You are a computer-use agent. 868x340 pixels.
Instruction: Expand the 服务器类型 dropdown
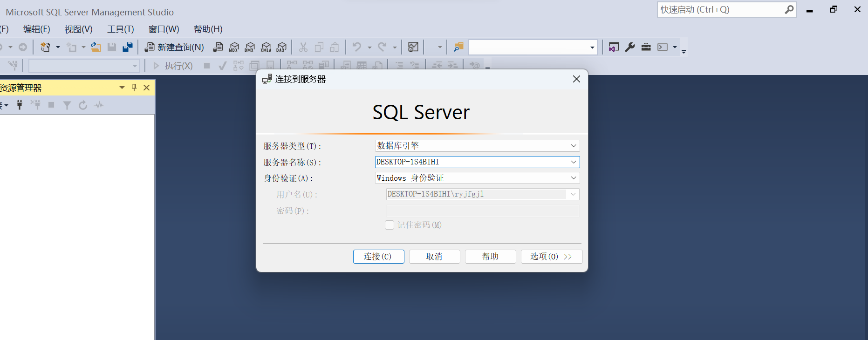point(574,146)
